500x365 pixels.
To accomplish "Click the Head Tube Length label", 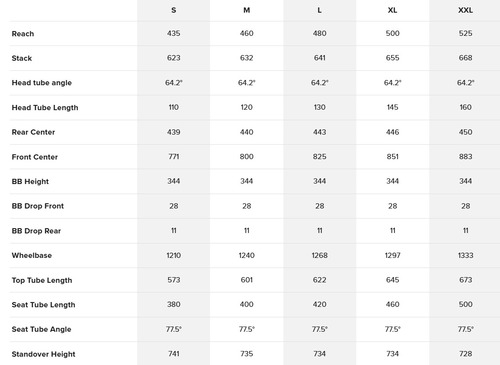I will coord(45,108).
